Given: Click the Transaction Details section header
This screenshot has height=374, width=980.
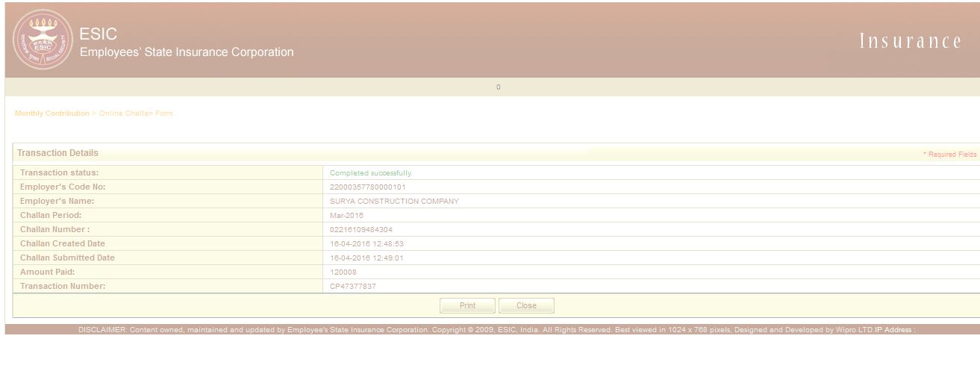Looking at the screenshot, I should click(58, 153).
